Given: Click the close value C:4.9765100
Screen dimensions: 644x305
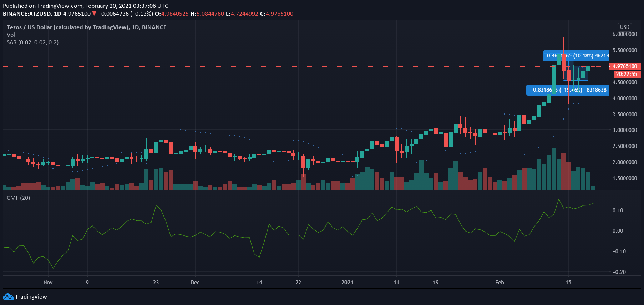Looking at the screenshot, I should [x=277, y=14].
